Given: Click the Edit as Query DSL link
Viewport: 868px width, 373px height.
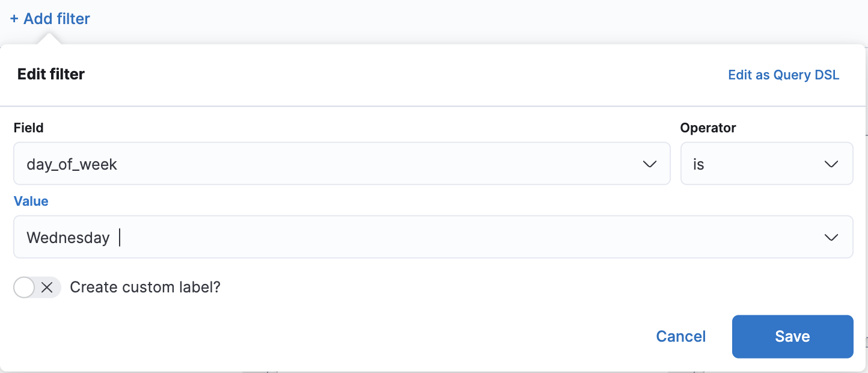Looking at the screenshot, I should [x=783, y=75].
